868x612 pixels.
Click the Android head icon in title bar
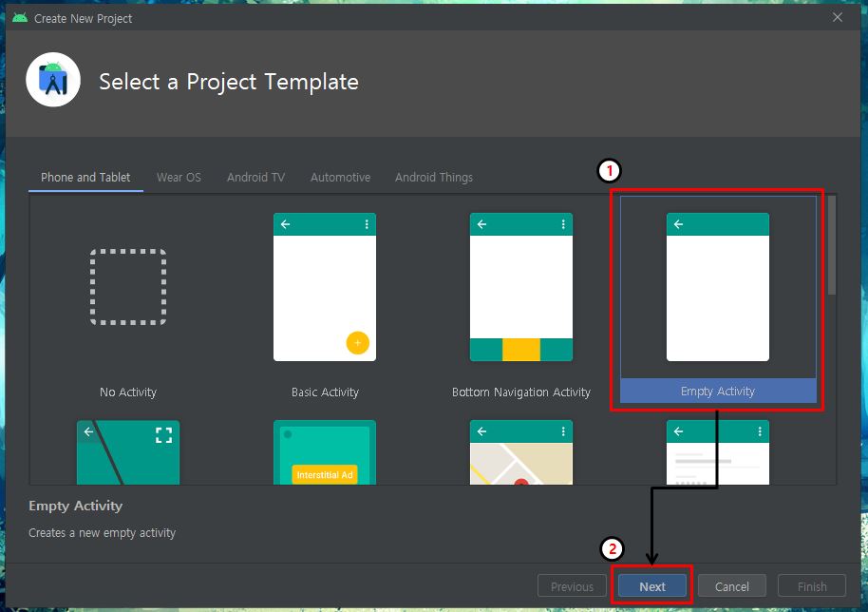(20, 18)
